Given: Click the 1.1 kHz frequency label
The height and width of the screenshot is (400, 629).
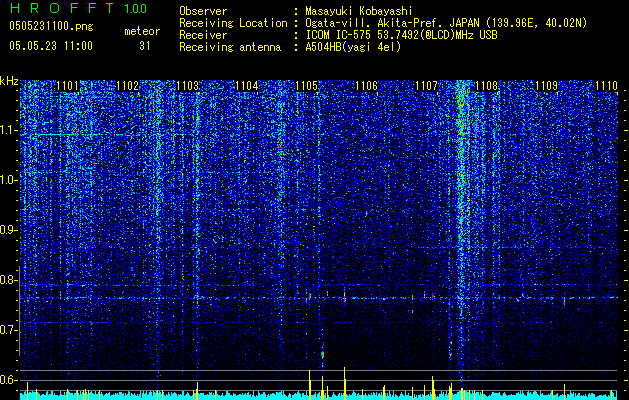Looking at the screenshot, I should point(9,130).
